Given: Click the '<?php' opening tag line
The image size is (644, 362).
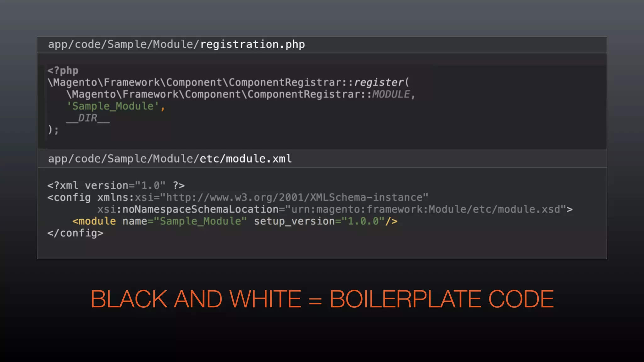Looking at the screenshot, I should point(63,70).
